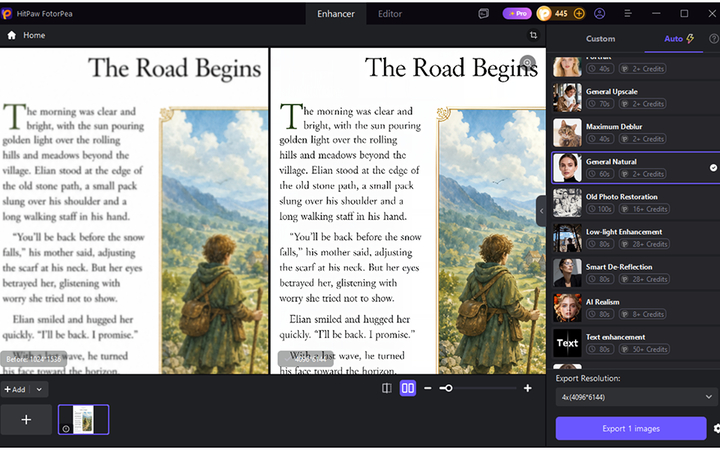
Task: Open the Add button dropdown arrow
Action: (x=39, y=389)
